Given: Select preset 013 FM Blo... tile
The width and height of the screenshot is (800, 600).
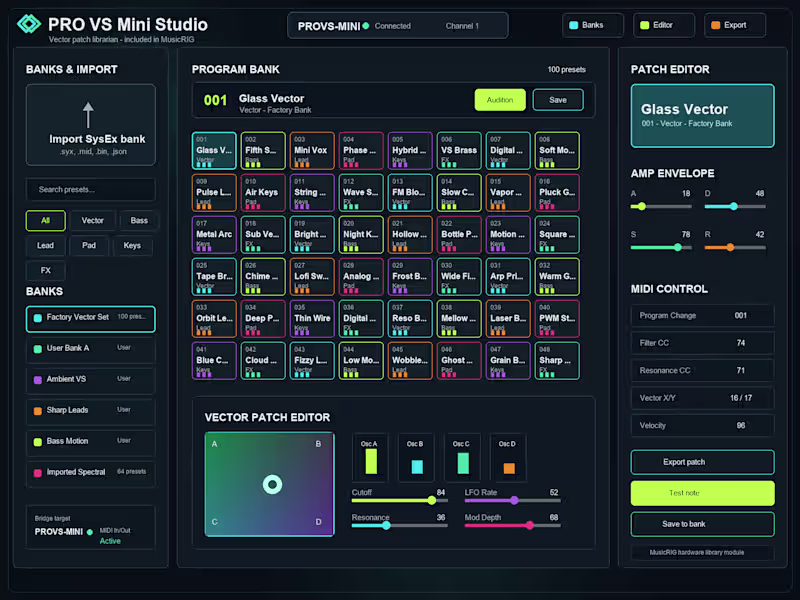Looking at the screenshot, I should coord(410,192).
